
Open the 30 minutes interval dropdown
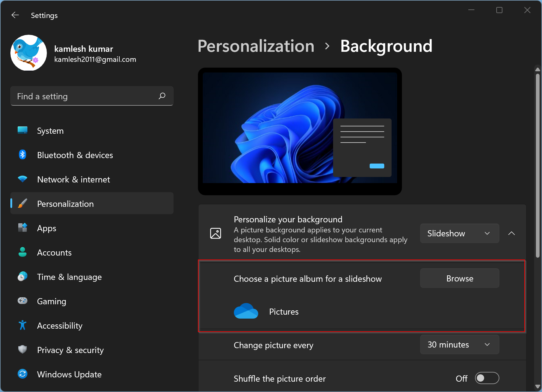459,344
